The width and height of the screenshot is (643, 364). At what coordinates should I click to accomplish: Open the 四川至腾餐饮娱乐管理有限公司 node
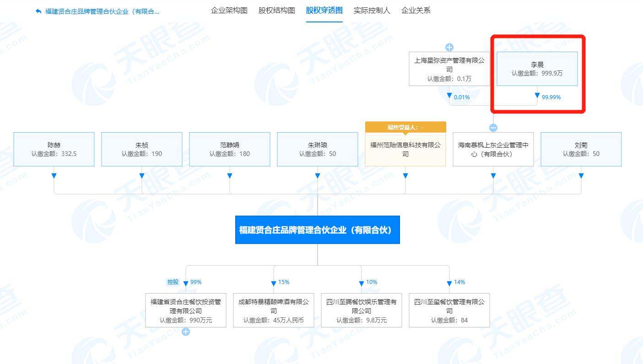click(x=362, y=310)
